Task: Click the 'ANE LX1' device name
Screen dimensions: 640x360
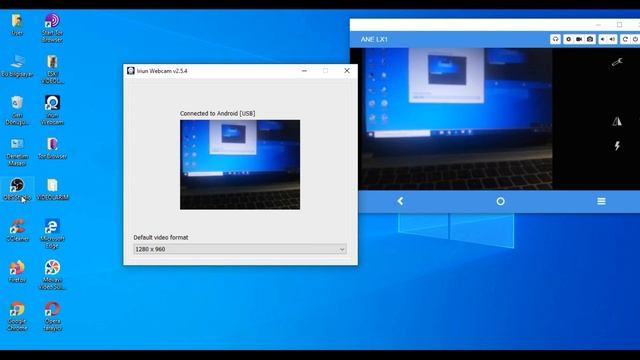Action: (x=374, y=40)
